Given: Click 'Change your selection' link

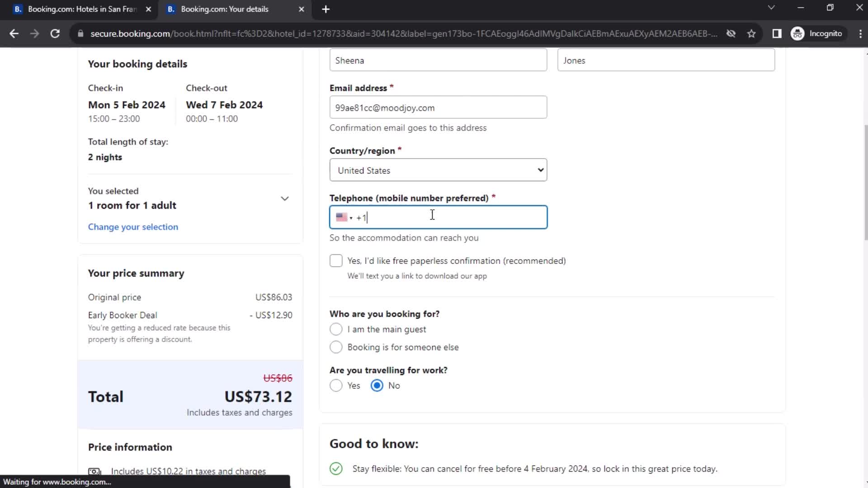Looking at the screenshot, I should (x=133, y=227).
